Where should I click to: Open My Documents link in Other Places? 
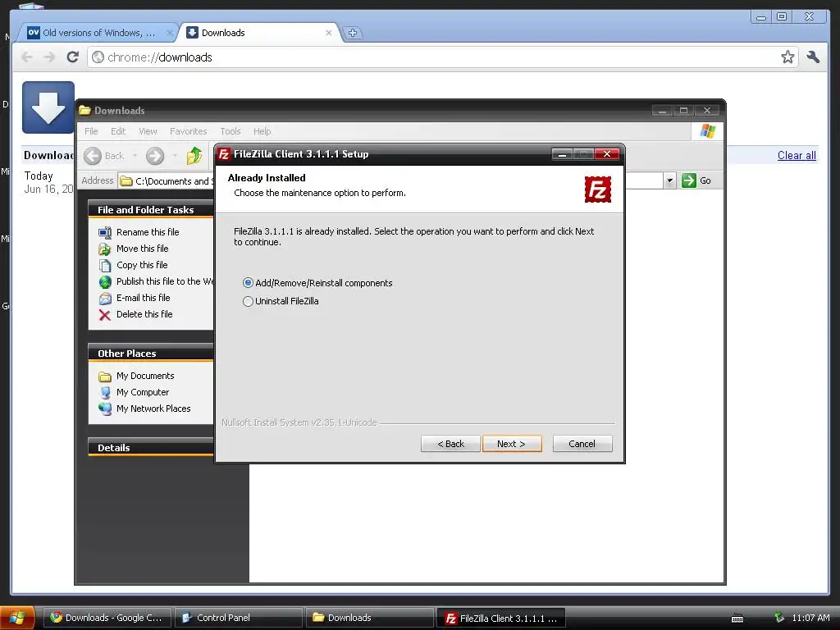pos(145,376)
